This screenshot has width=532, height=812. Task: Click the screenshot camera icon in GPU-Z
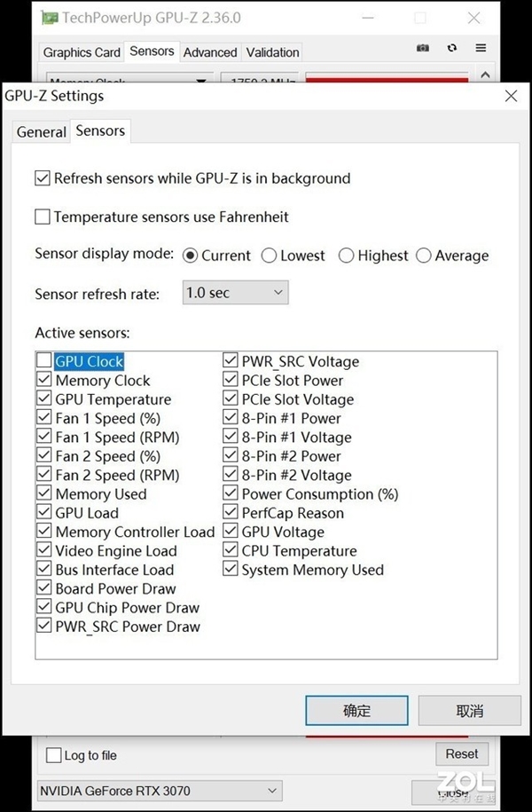tap(423, 48)
